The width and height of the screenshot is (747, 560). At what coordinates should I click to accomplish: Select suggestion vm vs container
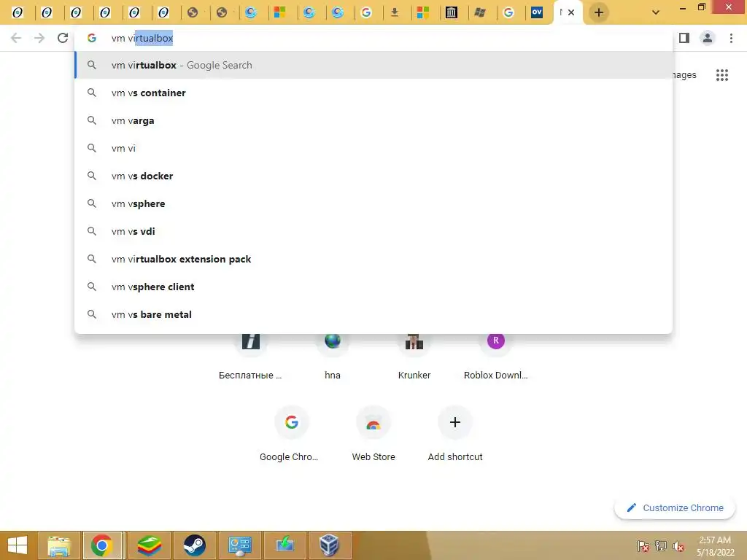373,93
